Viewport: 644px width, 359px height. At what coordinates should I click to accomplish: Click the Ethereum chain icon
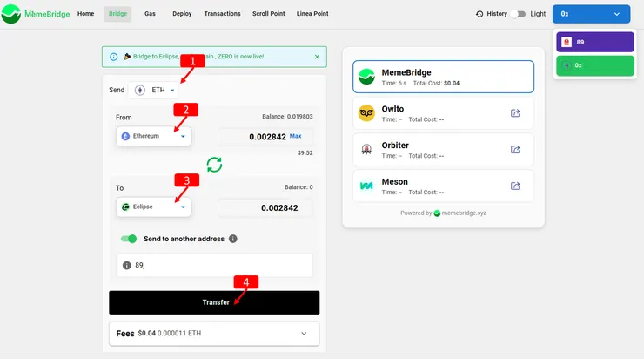125,136
